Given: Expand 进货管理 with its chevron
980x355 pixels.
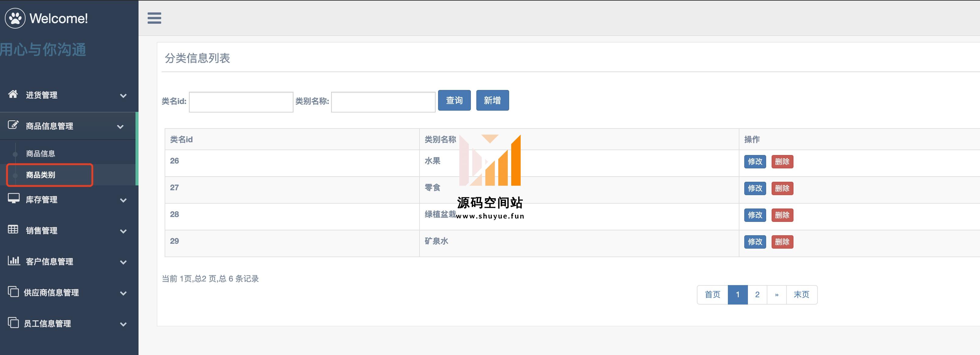Looking at the screenshot, I should pyautogui.click(x=123, y=95).
